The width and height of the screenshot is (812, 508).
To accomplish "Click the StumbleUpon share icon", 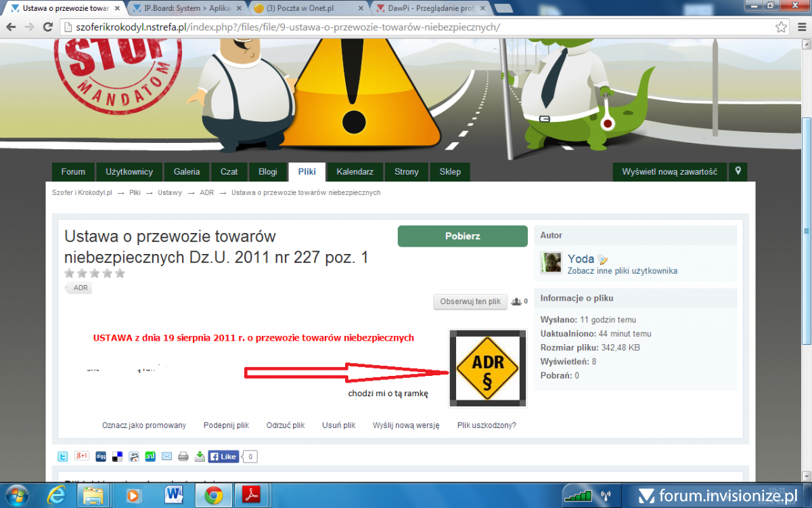I will point(150,457).
